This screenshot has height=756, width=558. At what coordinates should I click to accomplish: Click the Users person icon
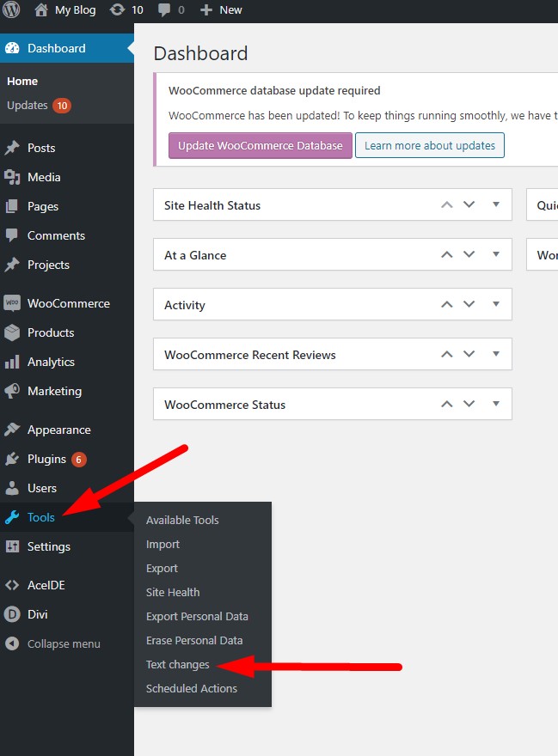tap(12, 488)
